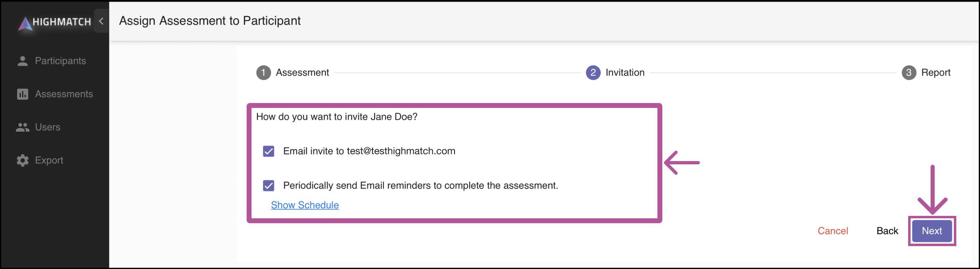Open the Users sidebar item
This screenshot has width=980, height=269.
(x=47, y=127)
